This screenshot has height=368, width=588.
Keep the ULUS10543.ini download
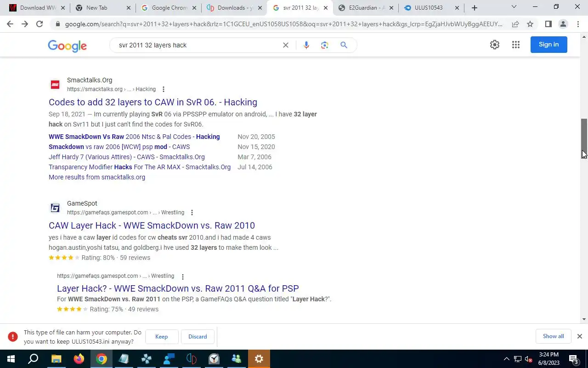(x=161, y=337)
